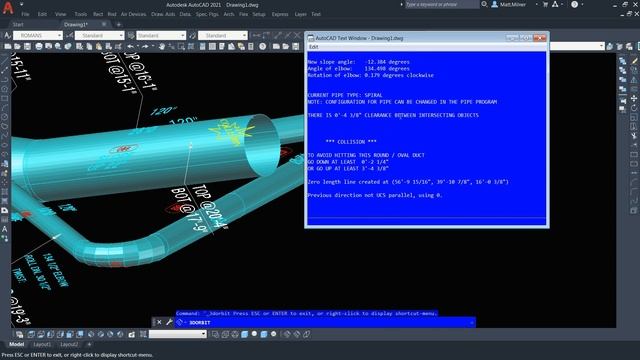Open the File menu
The image size is (640, 360).
click(25, 14)
